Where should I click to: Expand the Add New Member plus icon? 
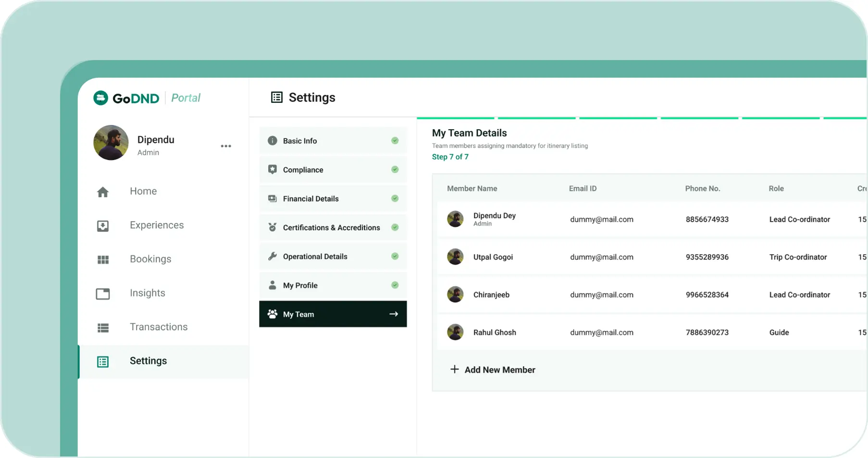click(x=454, y=369)
